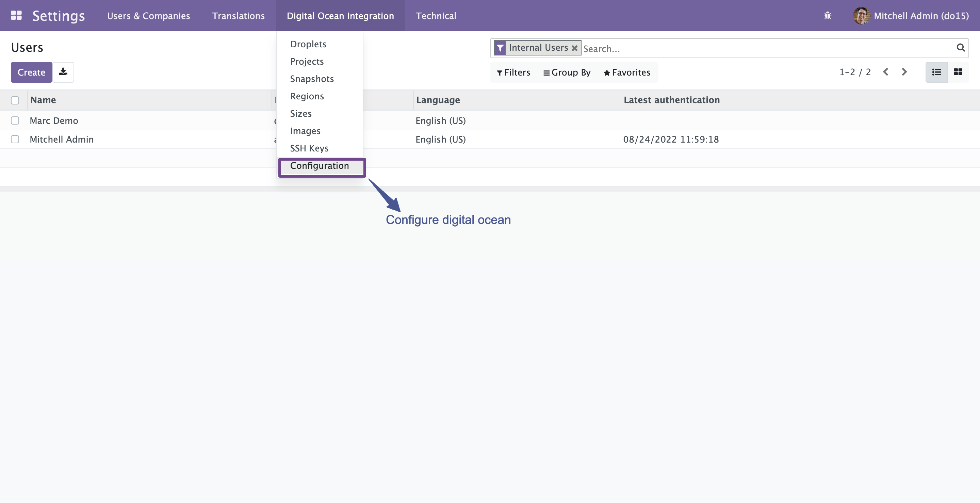Go to next page arrow
This screenshot has height=503, width=980.
[904, 72]
